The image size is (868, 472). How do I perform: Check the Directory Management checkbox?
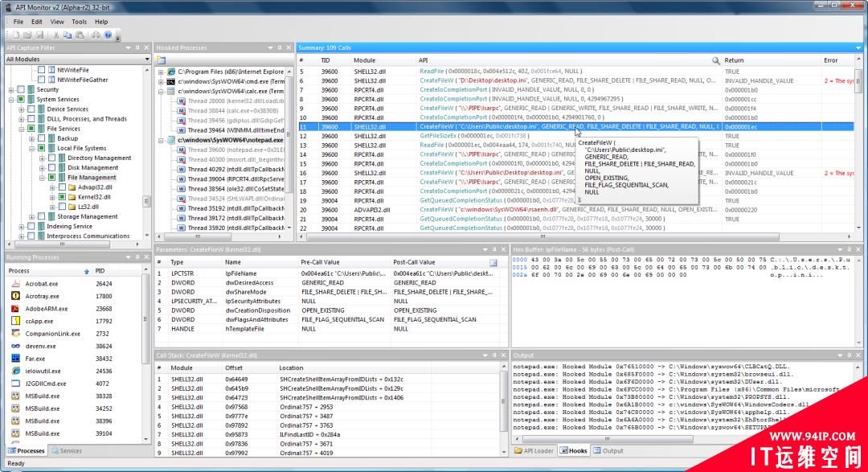point(52,158)
